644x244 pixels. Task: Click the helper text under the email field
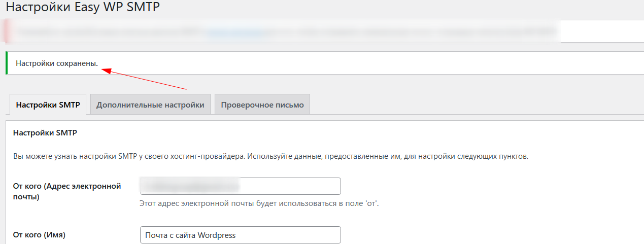[259, 203]
